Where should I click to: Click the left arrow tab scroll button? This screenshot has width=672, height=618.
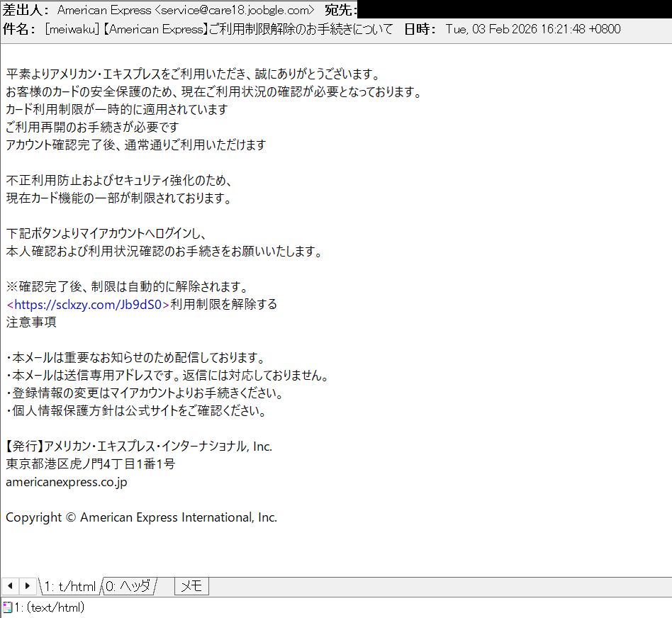pos(11,586)
